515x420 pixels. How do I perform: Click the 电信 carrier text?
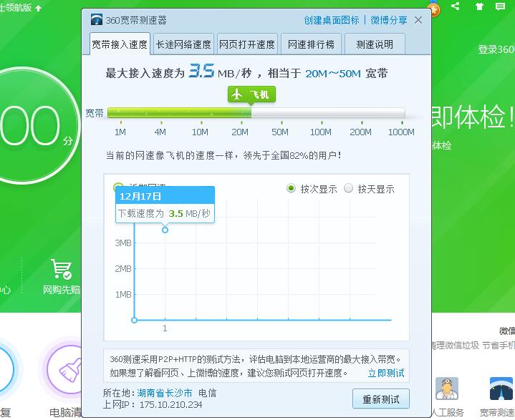point(207,393)
